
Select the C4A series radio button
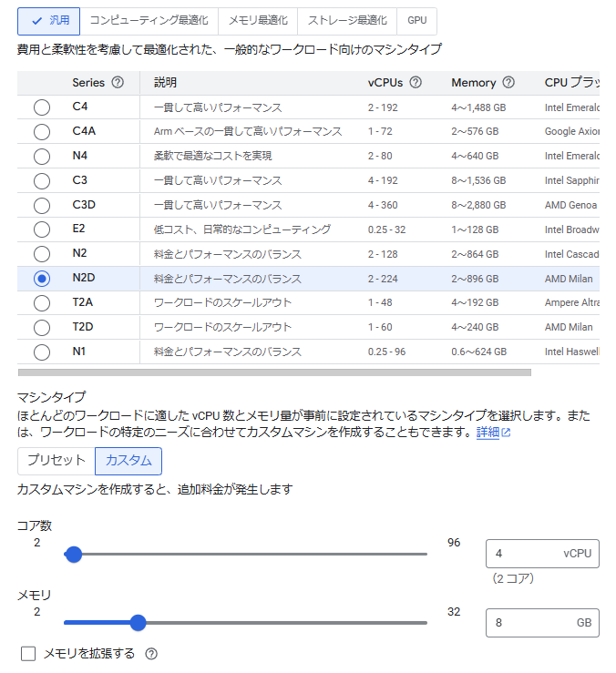(x=42, y=132)
